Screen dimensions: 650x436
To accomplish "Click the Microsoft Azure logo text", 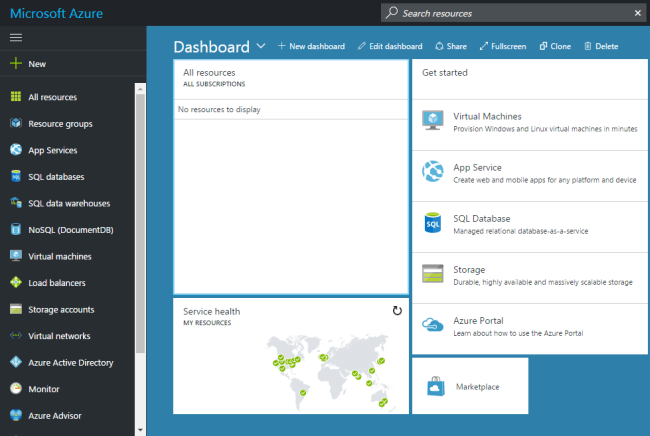I will (x=56, y=13).
